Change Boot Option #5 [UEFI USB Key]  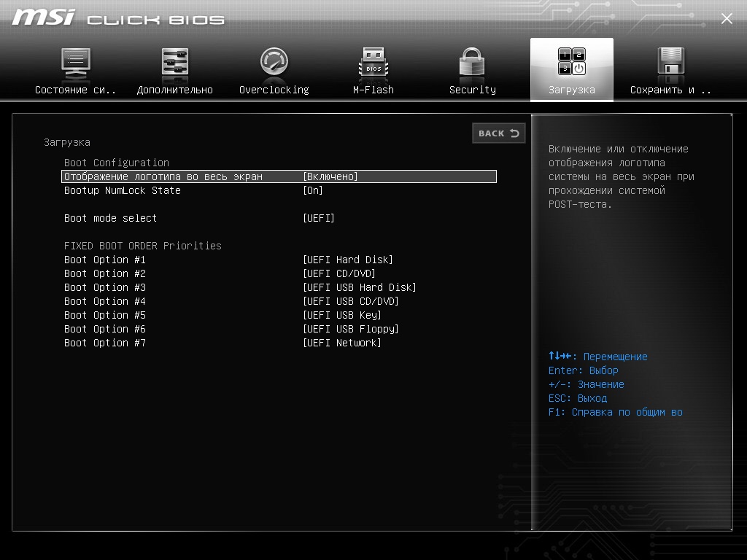point(342,315)
